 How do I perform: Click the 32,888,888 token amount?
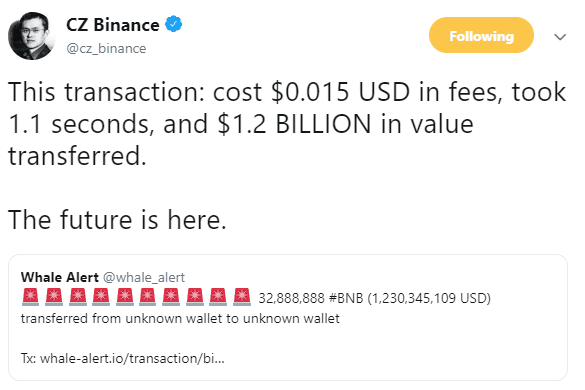(x=292, y=298)
